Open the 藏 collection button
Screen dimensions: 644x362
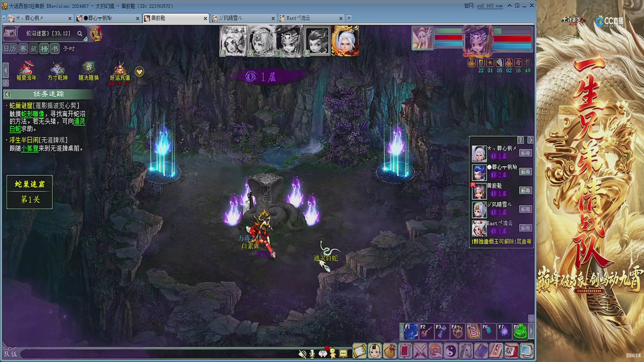pyautogui.click(x=34, y=49)
